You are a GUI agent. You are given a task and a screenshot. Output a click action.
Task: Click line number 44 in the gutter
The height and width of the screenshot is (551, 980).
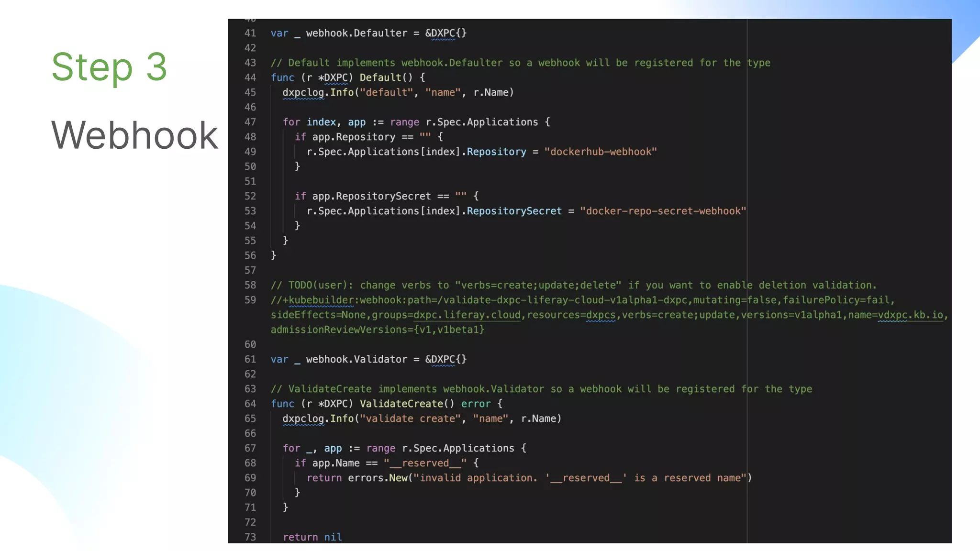[250, 78]
